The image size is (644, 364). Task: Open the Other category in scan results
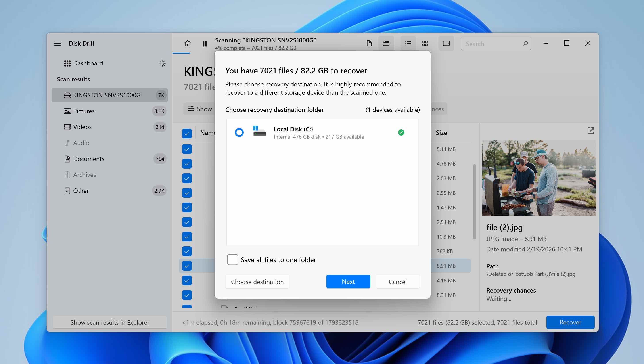pos(81,190)
